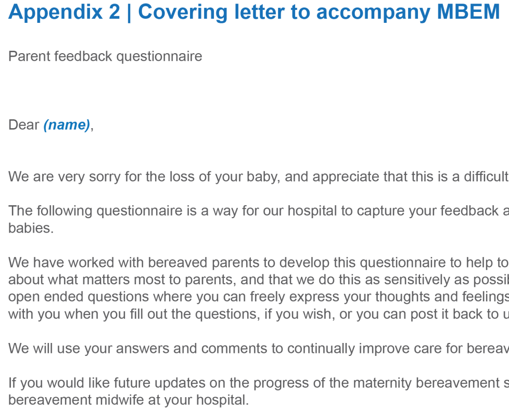Image resolution: width=509 pixels, height=420 pixels.
Task: Click the line starting 'If you would like'
Action: (x=258, y=383)
